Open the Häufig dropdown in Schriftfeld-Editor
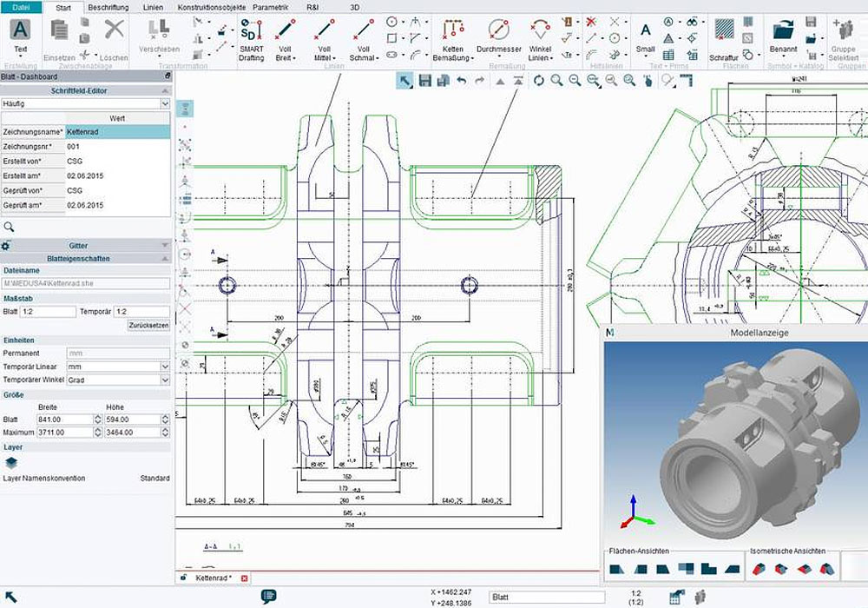This screenshot has width=868, height=608. [167, 103]
